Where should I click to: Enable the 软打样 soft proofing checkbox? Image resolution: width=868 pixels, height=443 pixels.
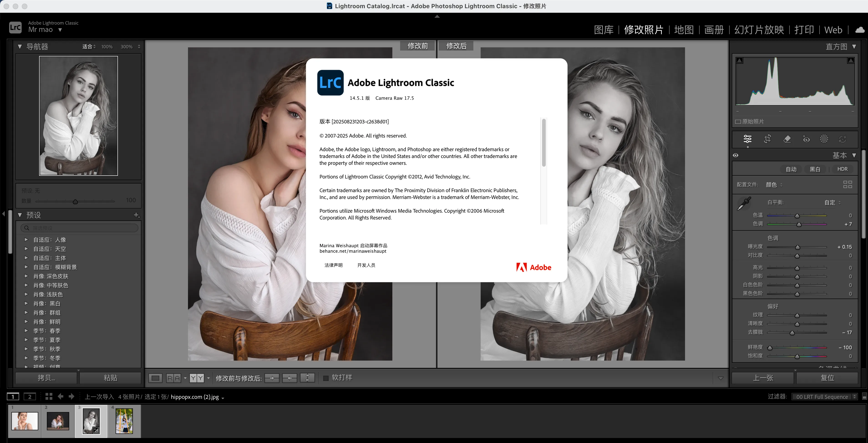(x=326, y=378)
